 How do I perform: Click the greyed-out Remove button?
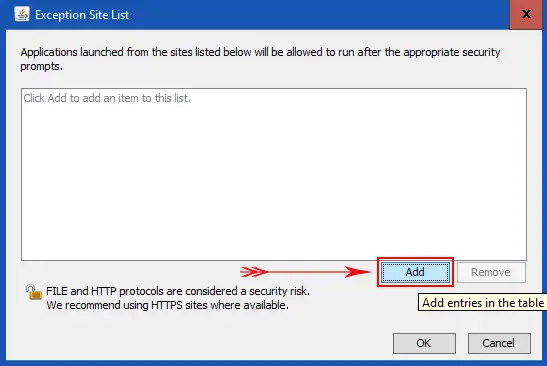coord(491,272)
